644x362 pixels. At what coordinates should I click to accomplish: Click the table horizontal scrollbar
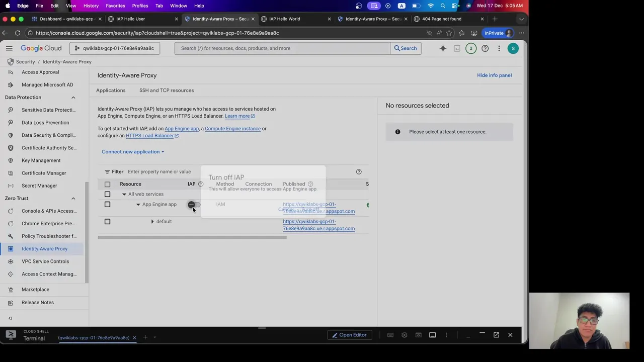click(192, 237)
